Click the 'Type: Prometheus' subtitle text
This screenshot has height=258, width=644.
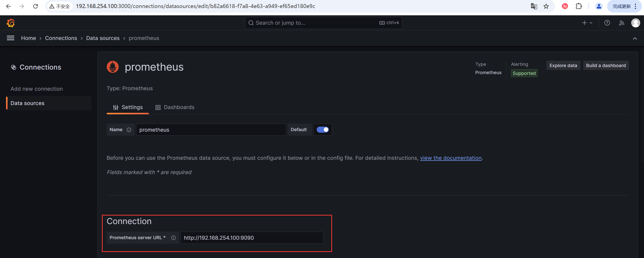click(x=130, y=88)
